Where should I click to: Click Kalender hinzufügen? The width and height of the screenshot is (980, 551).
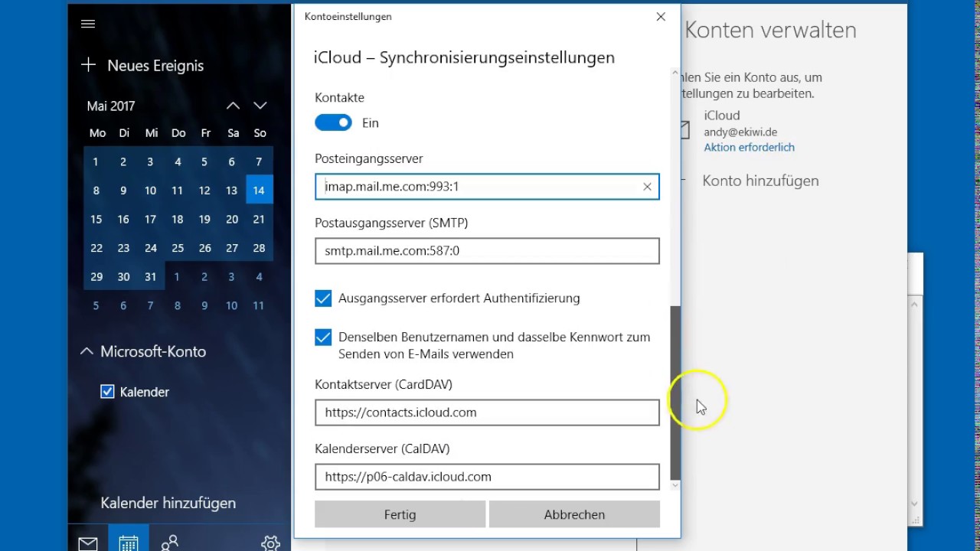(168, 503)
